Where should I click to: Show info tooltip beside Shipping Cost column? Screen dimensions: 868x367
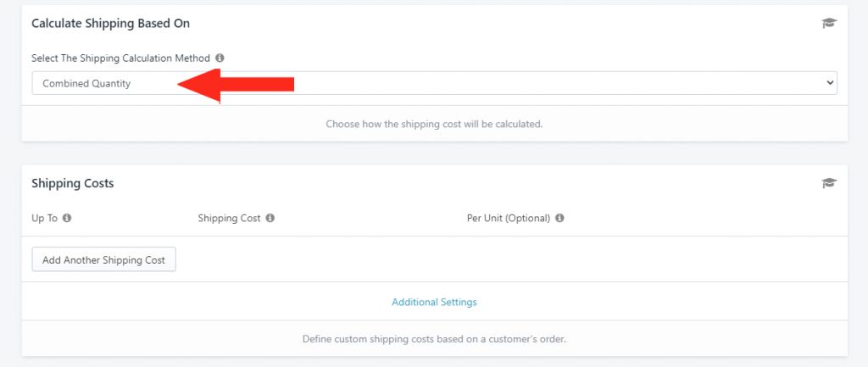pyautogui.click(x=270, y=218)
